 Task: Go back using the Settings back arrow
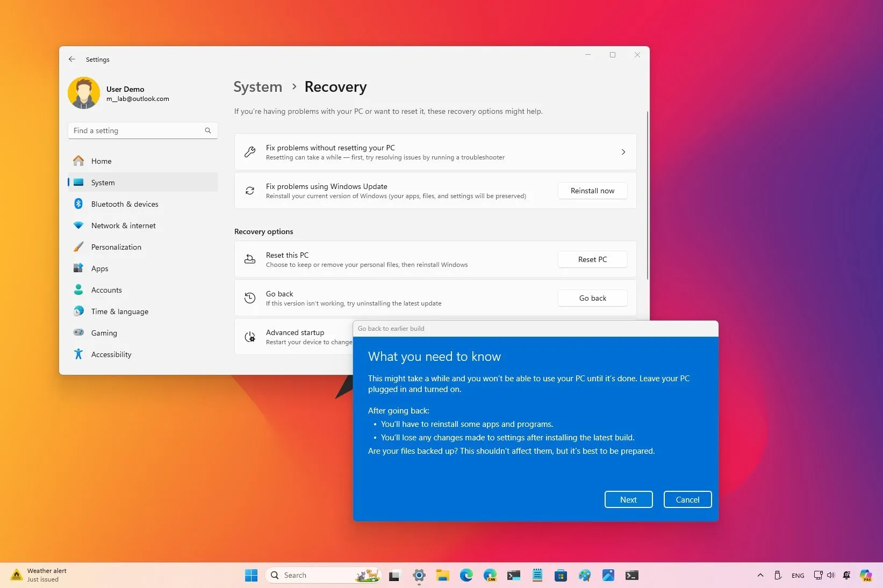coord(72,59)
